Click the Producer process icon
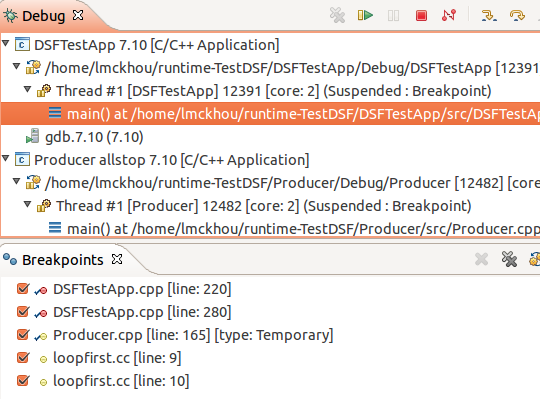The height and width of the screenshot is (399, 540). 33,183
